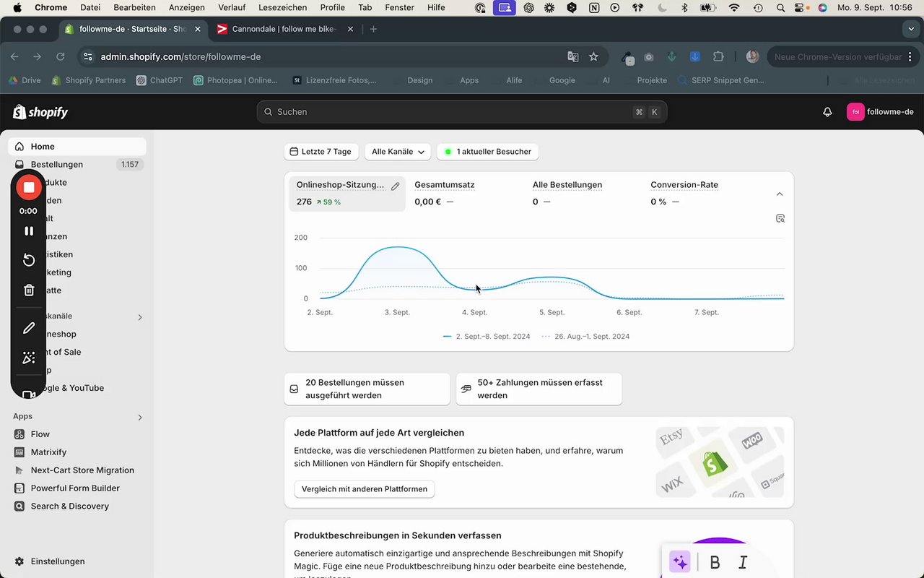
Task: Open the notifications bell in Shopify
Action: pyautogui.click(x=827, y=112)
